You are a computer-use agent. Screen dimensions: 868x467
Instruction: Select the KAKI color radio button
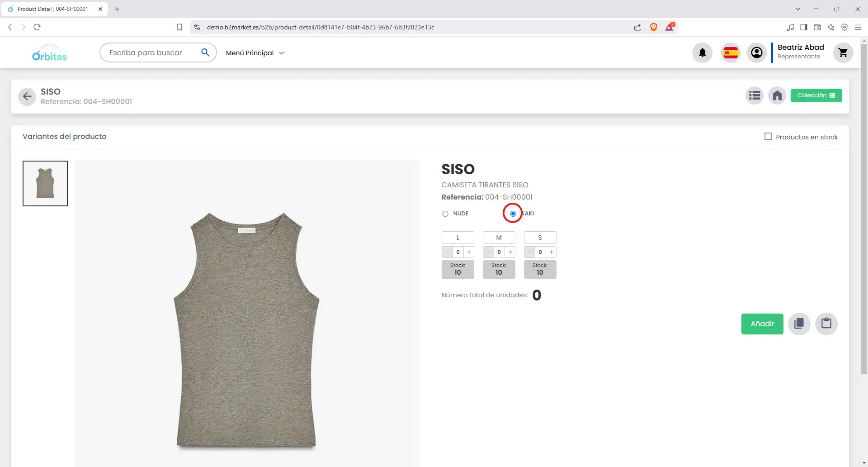click(x=513, y=214)
